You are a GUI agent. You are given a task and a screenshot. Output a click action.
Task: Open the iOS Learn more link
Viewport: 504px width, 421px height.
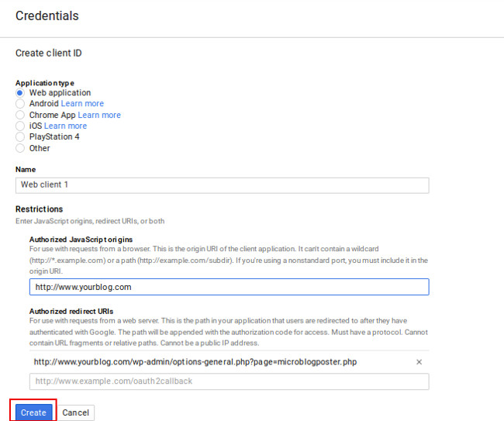coord(65,126)
